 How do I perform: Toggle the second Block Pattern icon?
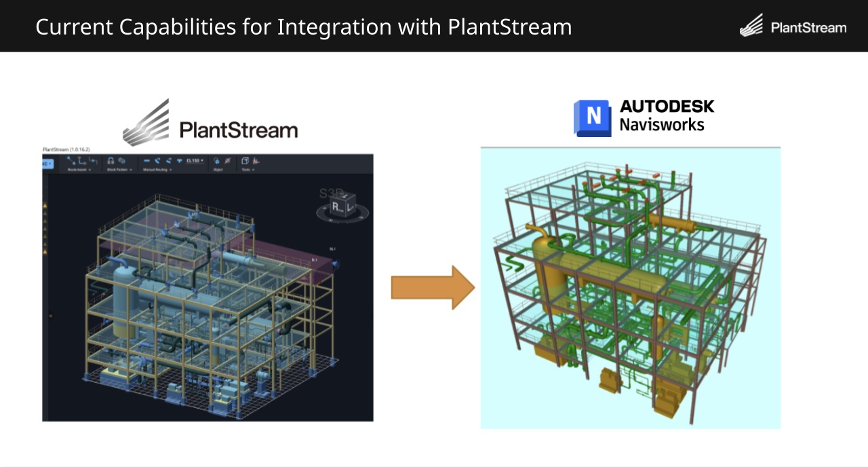click(x=122, y=161)
